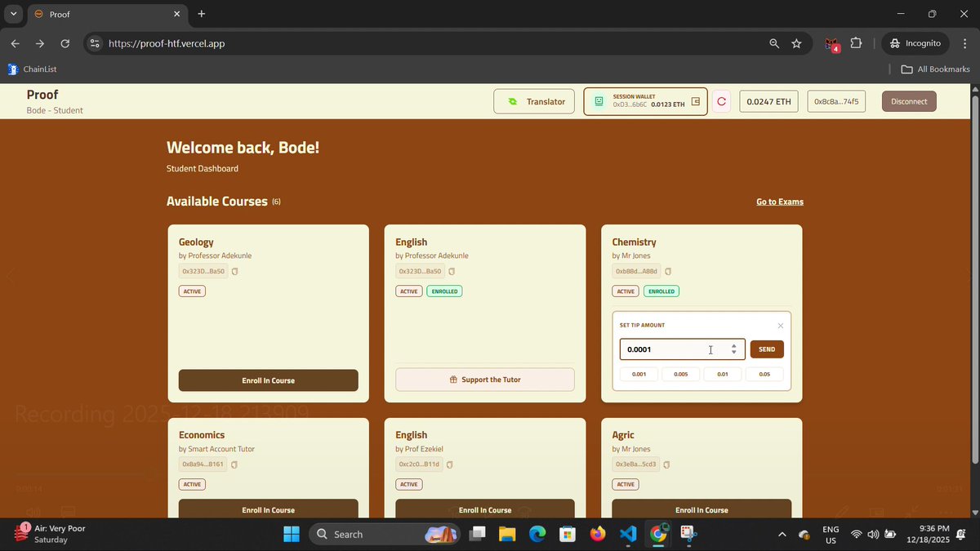Copy Chemistry tutor address 0xb88d...AB8d

[668, 272]
